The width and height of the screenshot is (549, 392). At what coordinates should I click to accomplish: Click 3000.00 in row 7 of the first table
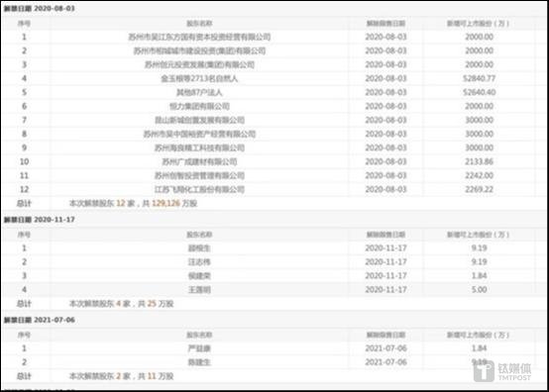click(x=479, y=120)
